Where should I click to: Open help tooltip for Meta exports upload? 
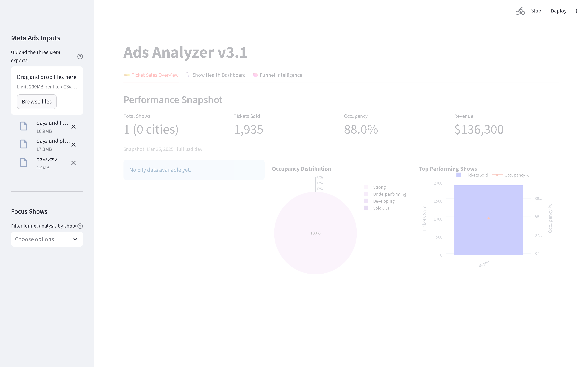pos(80,56)
